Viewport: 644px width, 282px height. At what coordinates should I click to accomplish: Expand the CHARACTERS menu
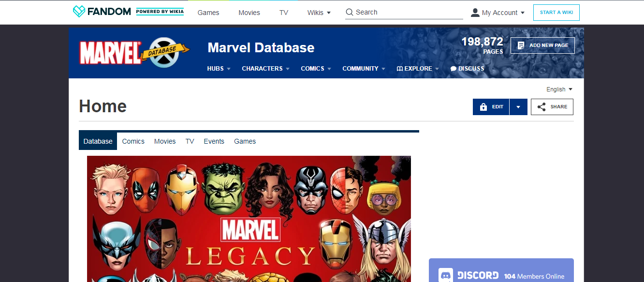[x=265, y=69]
